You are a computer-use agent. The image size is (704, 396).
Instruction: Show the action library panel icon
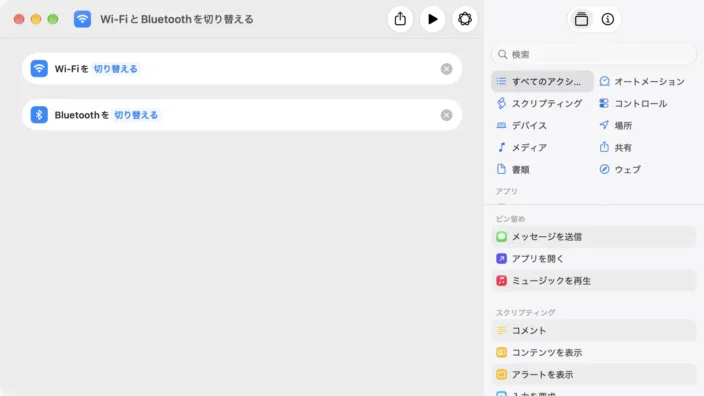(x=581, y=19)
